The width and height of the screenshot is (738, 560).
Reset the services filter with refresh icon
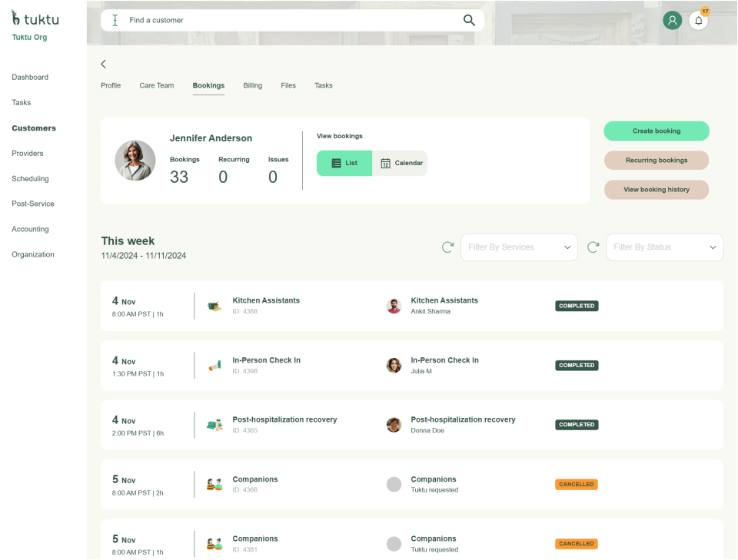click(x=447, y=247)
